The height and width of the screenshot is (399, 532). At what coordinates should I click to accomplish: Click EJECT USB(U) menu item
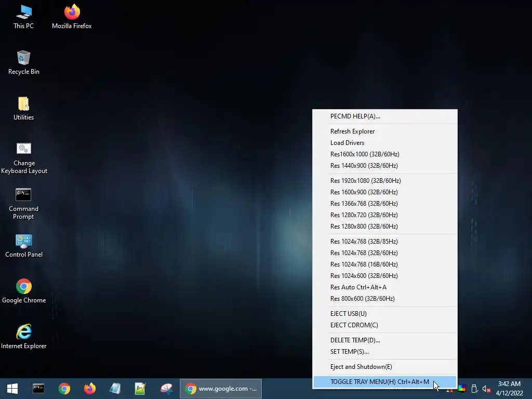point(385,313)
